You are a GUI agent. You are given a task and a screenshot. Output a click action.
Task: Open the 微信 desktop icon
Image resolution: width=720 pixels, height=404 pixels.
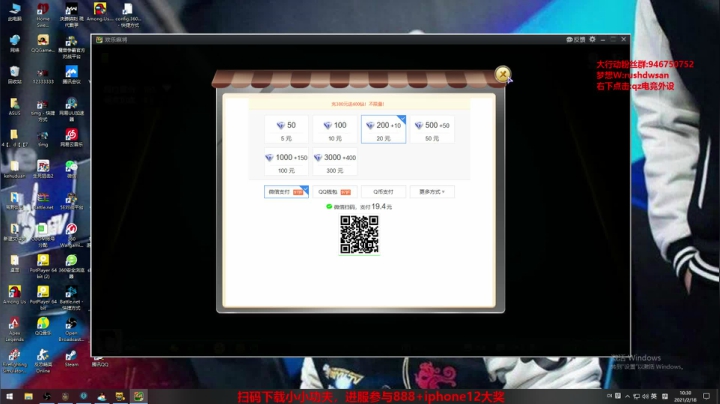click(x=71, y=169)
